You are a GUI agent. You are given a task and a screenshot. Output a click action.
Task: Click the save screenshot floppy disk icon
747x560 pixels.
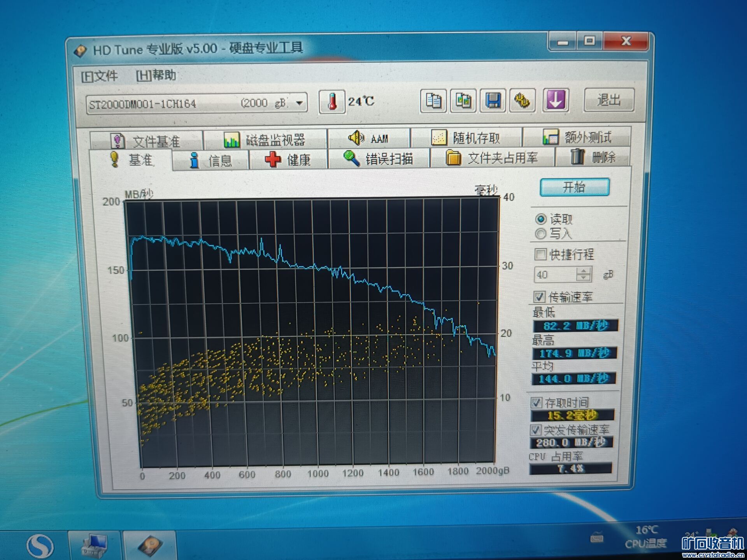(x=493, y=101)
